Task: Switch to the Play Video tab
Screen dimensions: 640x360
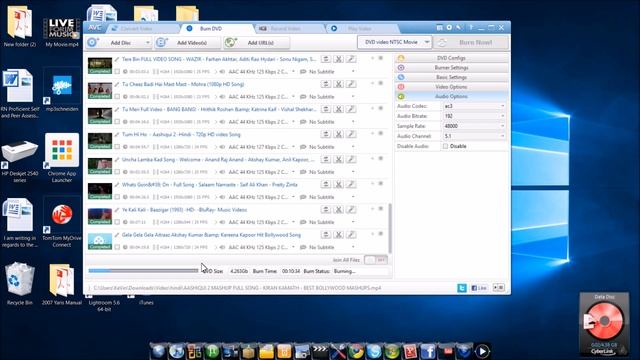Action: tap(361, 29)
